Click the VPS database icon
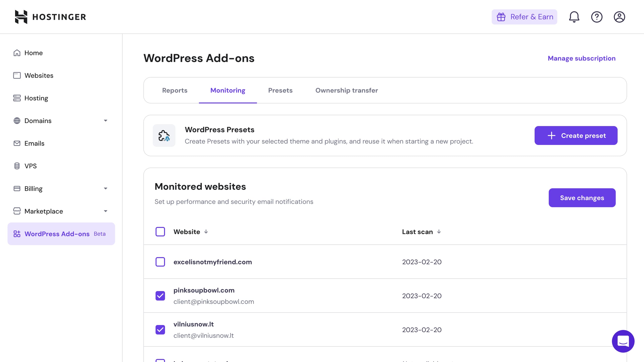The height and width of the screenshot is (362, 644). click(17, 166)
